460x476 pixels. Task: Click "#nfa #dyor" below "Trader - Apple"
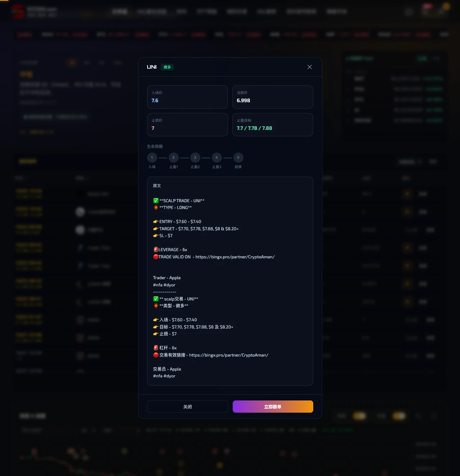coord(164,285)
